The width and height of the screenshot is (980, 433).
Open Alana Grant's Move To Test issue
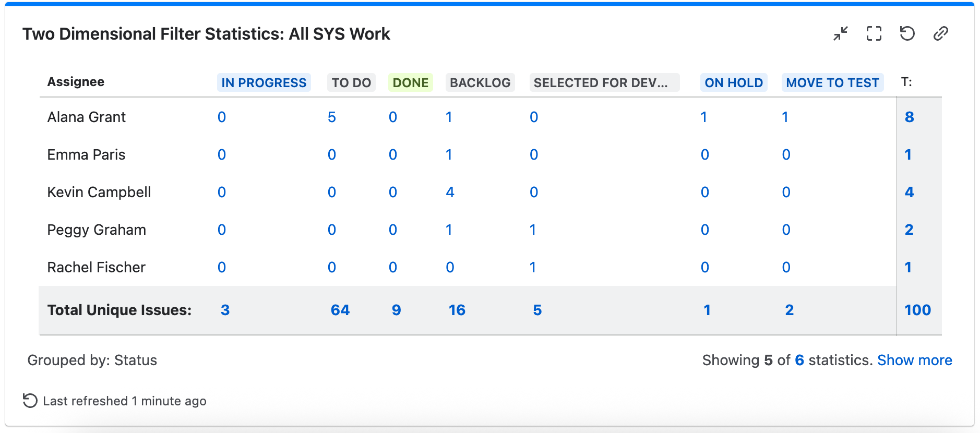pyautogui.click(x=785, y=117)
